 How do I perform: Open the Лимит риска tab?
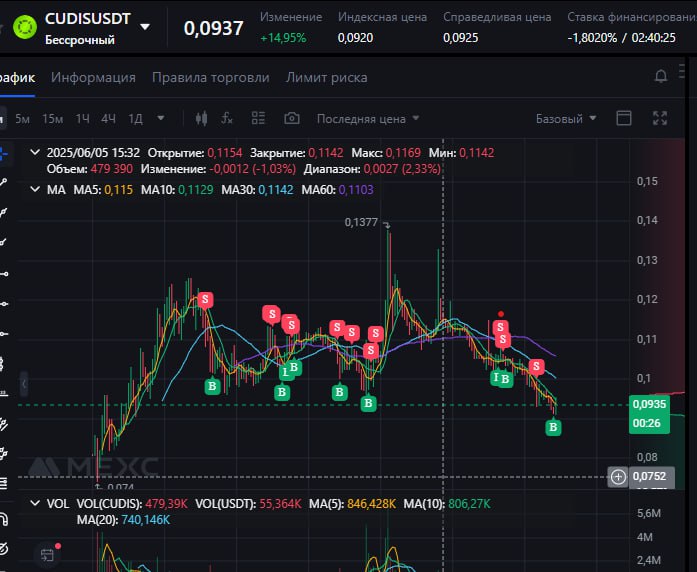click(326, 77)
